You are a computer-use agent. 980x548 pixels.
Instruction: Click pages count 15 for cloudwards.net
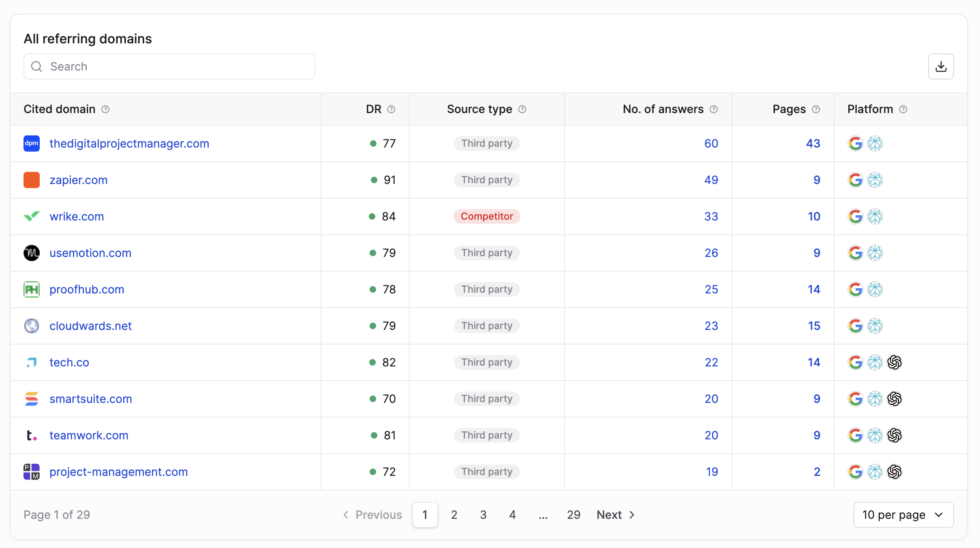click(x=814, y=326)
